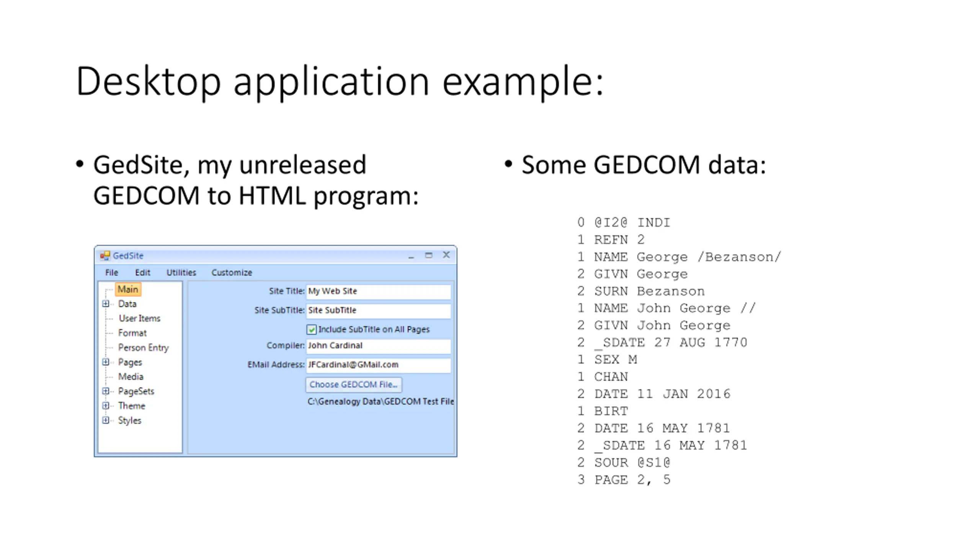
Task: Expand the Styles tree node
Action: click(x=106, y=420)
